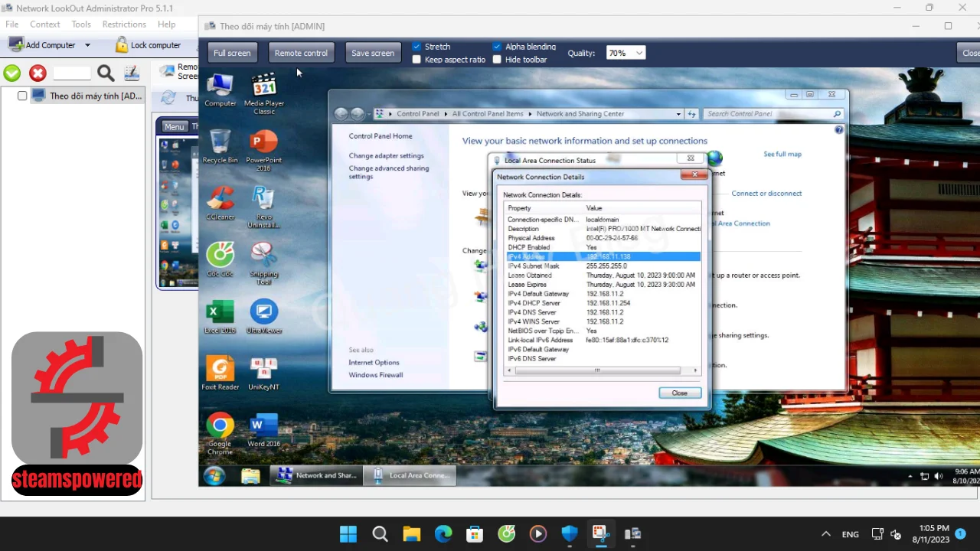Open the Context menu

click(x=45, y=24)
